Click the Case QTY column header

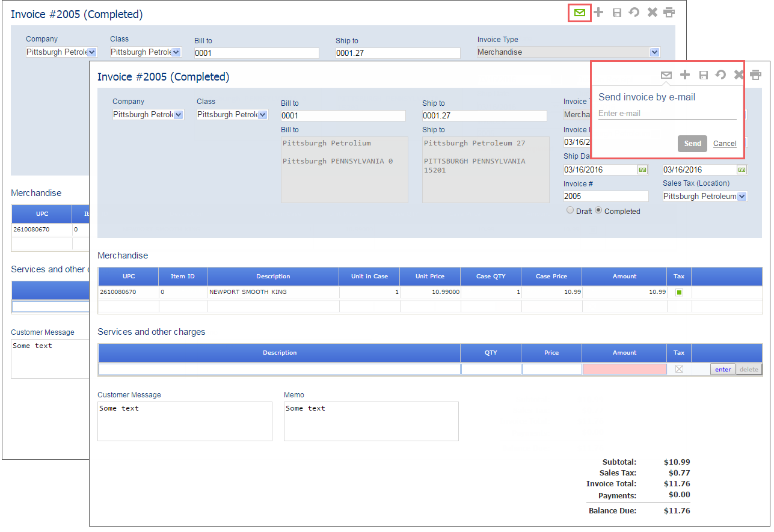[x=491, y=277]
